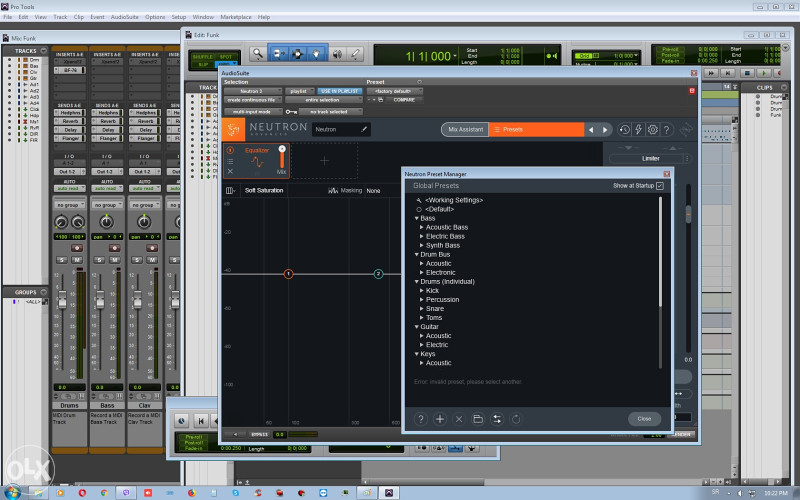Image resolution: width=800 pixels, height=500 pixels.
Task: Click the COMPARE button in AudioSuite
Action: pyautogui.click(x=404, y=100)
